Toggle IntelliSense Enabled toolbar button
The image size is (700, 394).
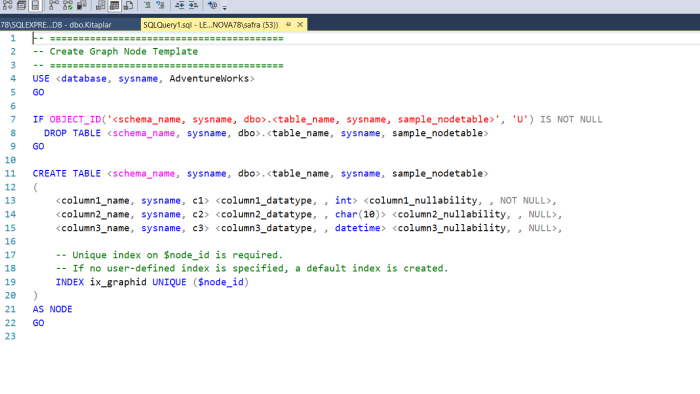point(35,5)
